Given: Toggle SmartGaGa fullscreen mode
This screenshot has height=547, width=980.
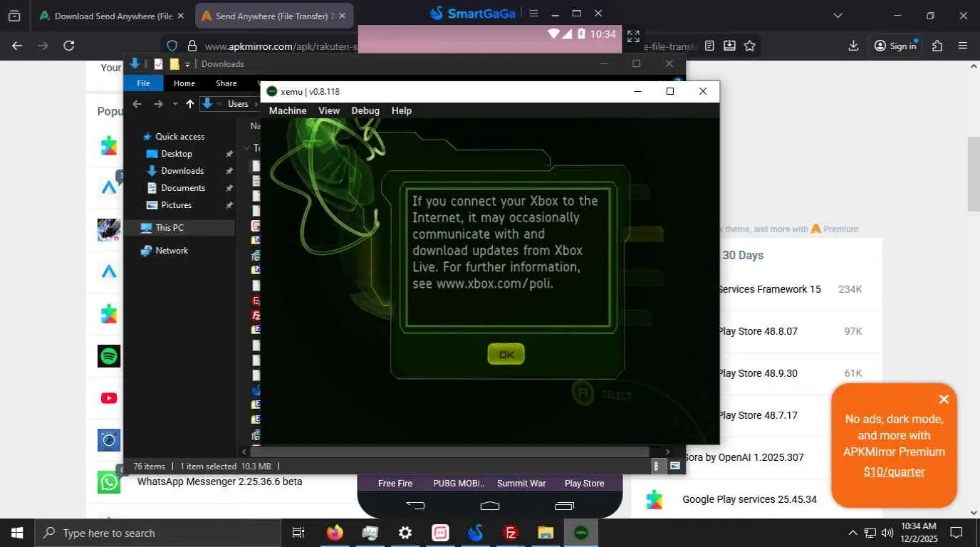Looking at the screenshot, I should pos(633,36).
